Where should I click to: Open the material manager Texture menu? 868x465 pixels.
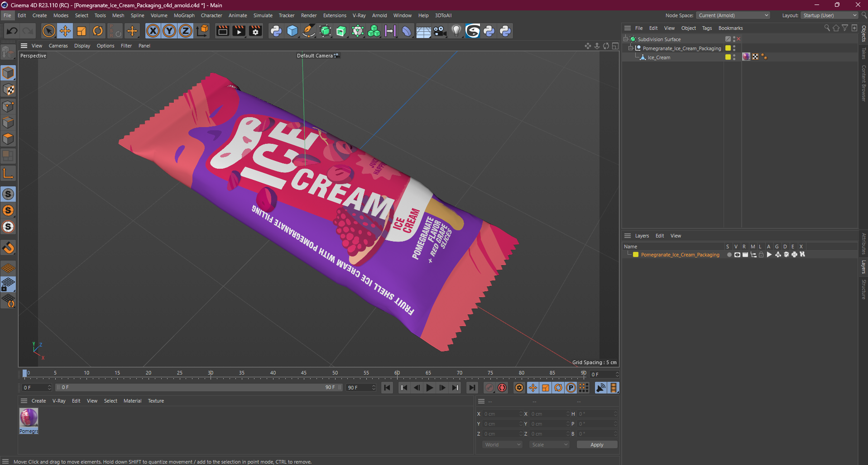[x=156, y=401]
